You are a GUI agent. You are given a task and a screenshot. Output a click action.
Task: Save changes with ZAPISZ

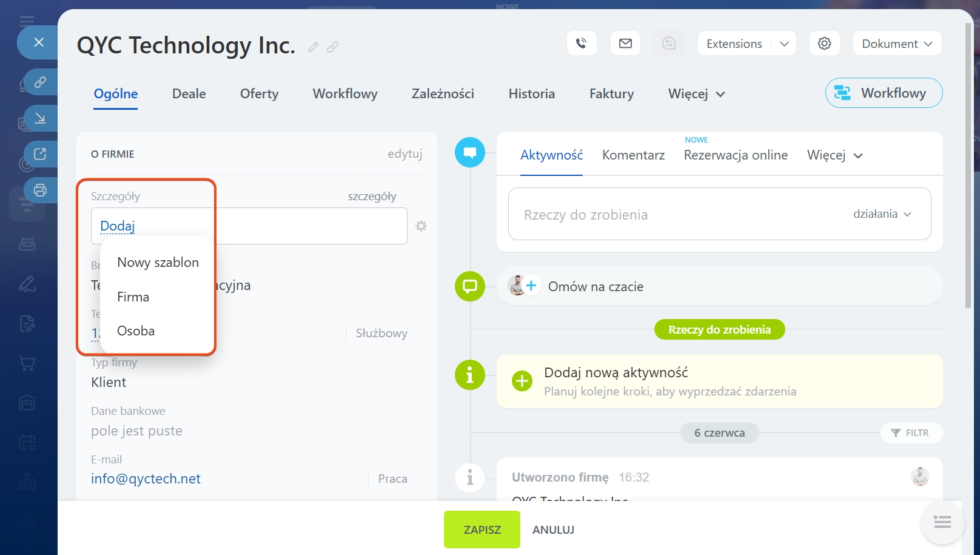[x=482, y=530]
